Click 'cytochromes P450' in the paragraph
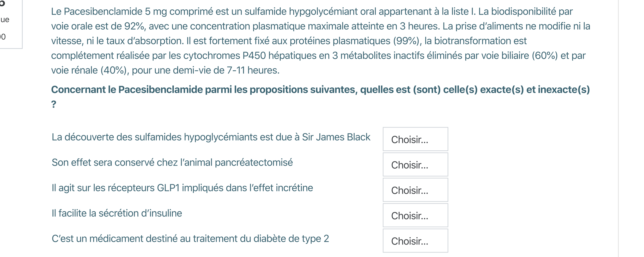 coord(224,55)
